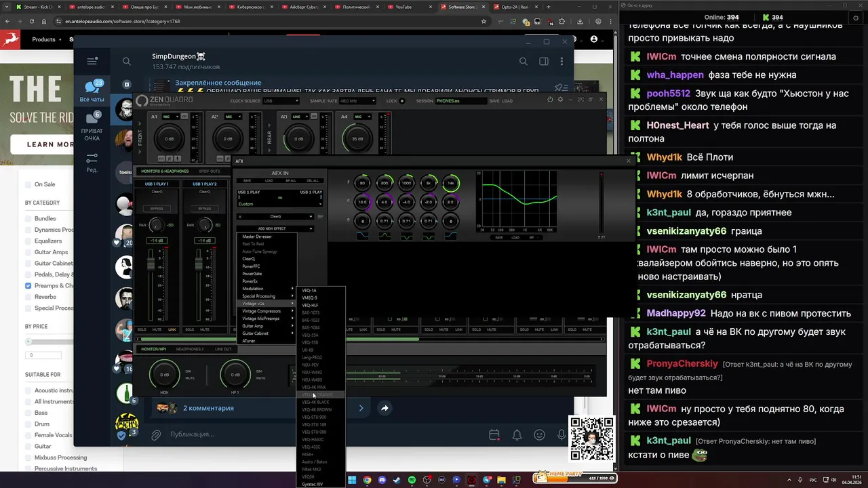The height and width of the screenshot is (488, 868).
Task: Check the Drum instrument filter
Action: click(x=28, y=424)
